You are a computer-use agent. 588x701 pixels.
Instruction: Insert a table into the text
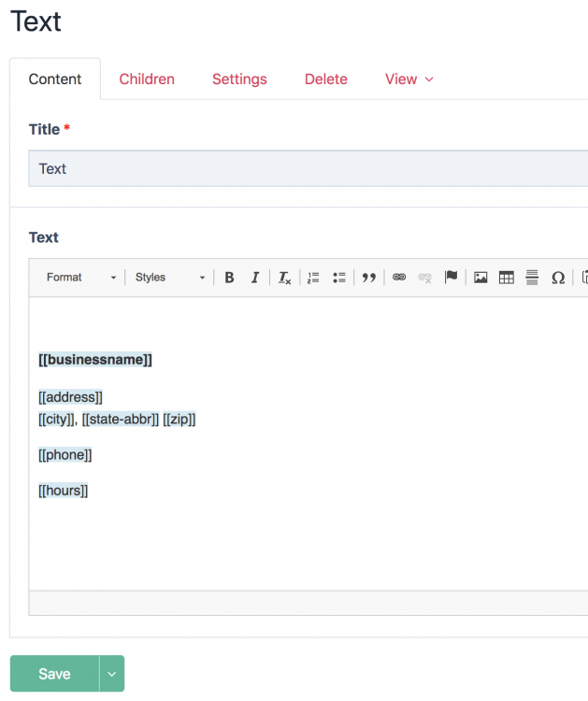(x=507, y=278)
